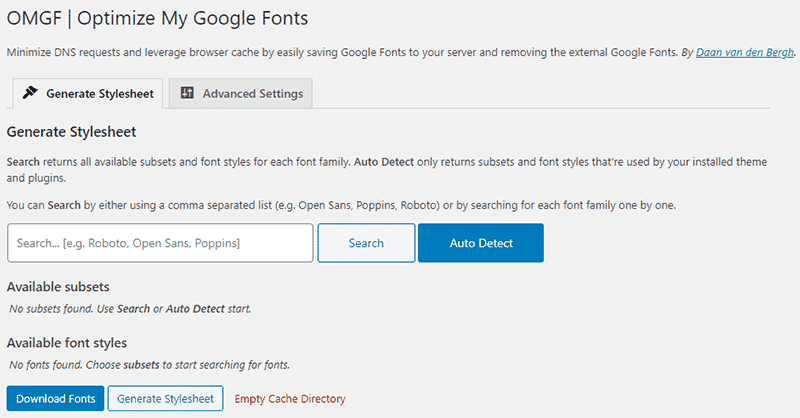
Task: Open the Daan van den Bergh author link
Action: point(746,51)
